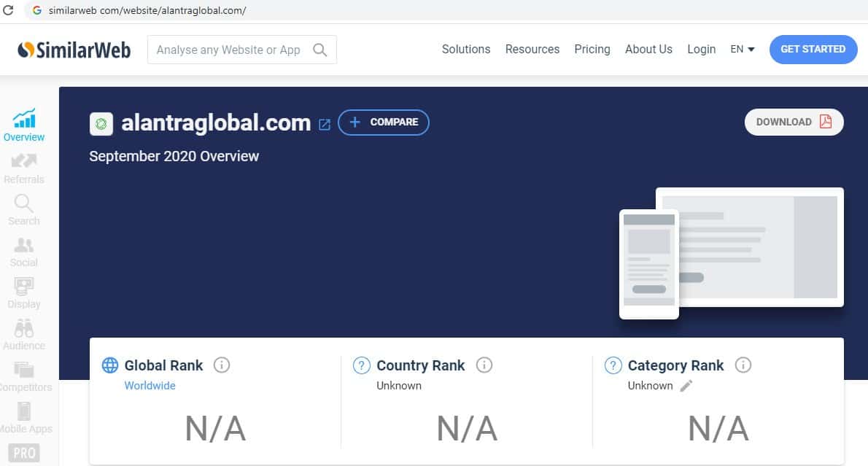Focus the Analyse any Website search field

(228, 50)
